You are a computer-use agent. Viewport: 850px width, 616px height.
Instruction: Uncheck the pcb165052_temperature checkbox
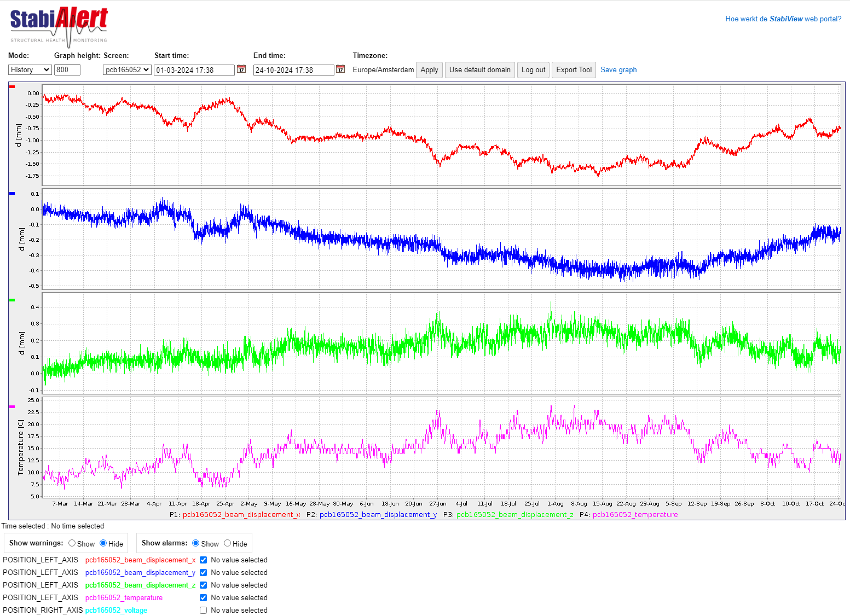(x=203, y=598)
